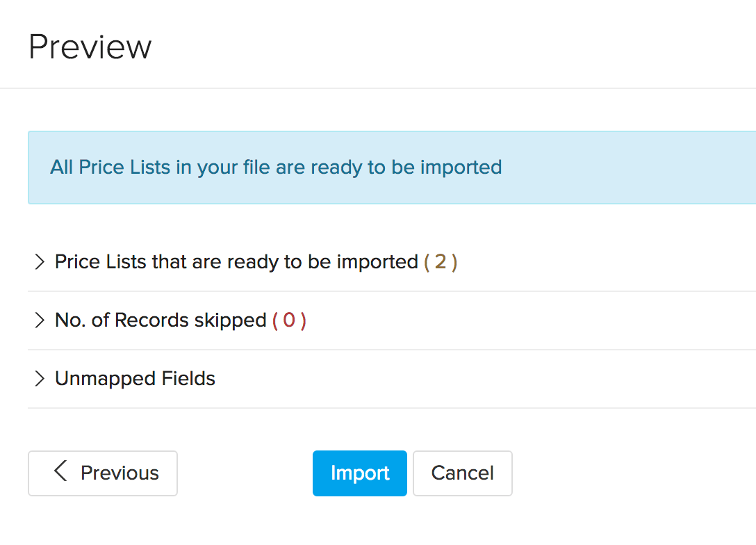
Task: Select the disclosure arrow above the Import button
Action: (40, 379)
